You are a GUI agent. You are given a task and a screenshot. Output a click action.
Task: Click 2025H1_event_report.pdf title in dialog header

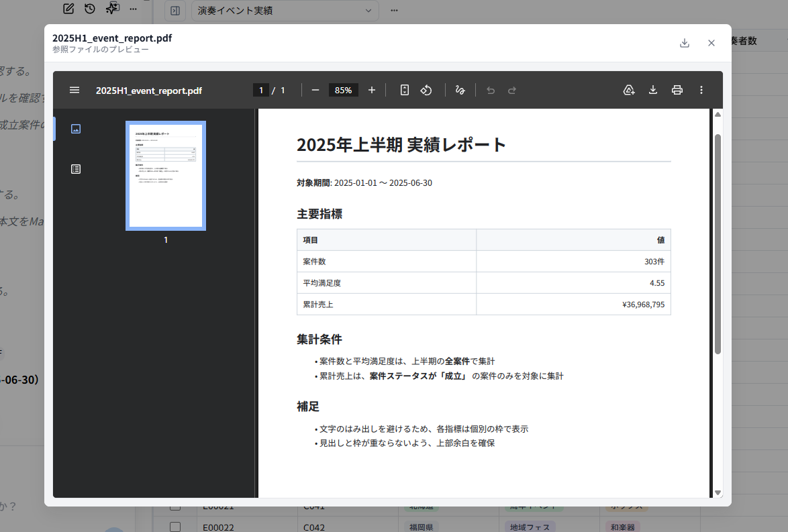coord(112,38)
